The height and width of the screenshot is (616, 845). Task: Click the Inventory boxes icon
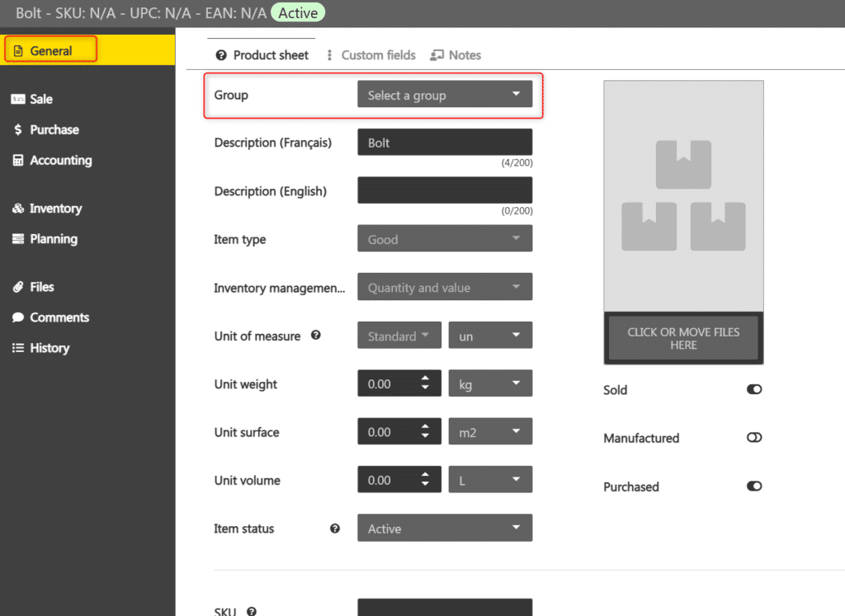pyautogui.click(x=18, y=209)
